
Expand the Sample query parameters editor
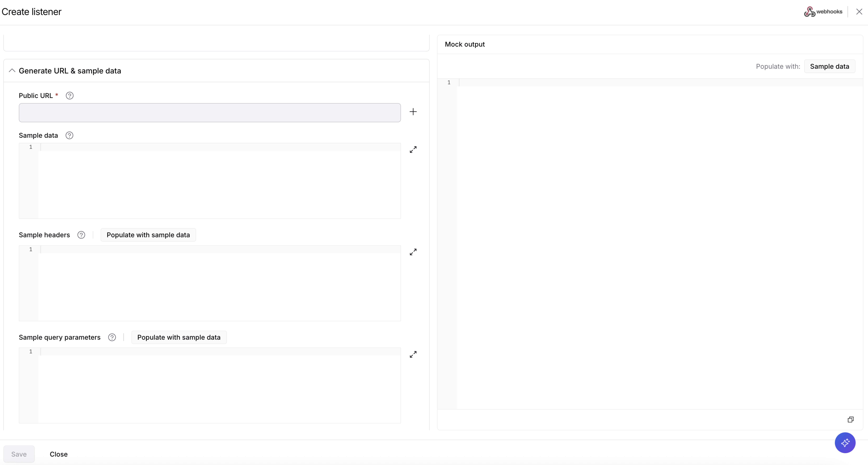pyautogui.click(x=413, y=354)
